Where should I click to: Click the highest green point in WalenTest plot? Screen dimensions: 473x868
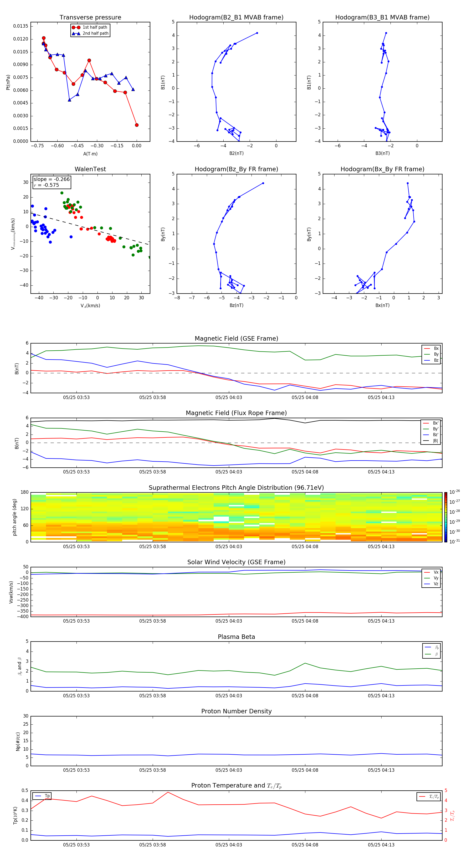click(62, 193)
